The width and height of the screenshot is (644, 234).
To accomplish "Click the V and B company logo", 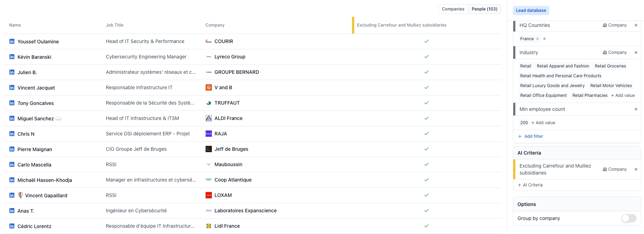I will pyautogui.click(x=209, y=87).
